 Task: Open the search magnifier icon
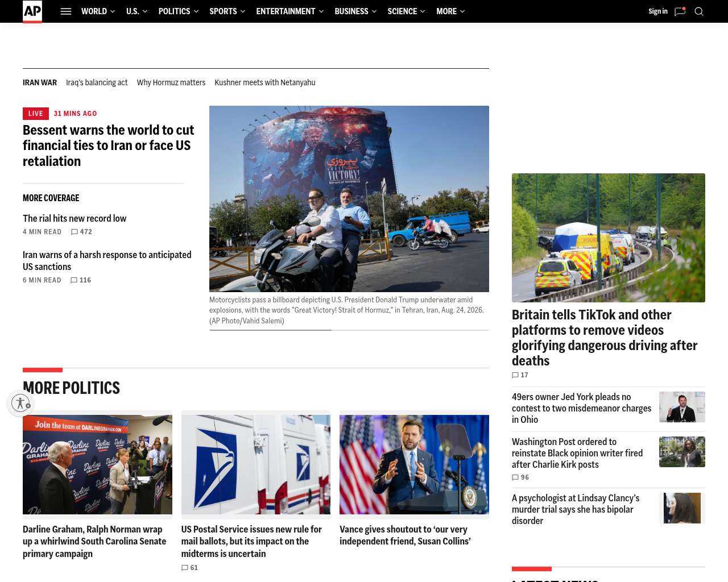(699, 11)
